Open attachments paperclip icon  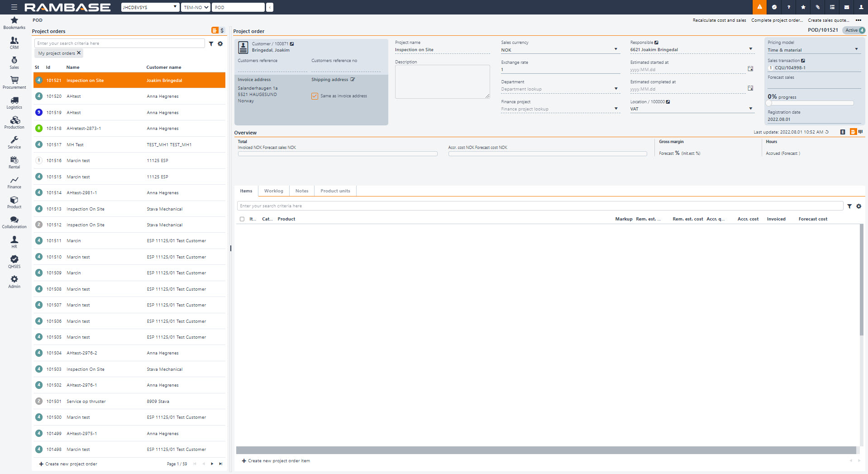(x=818, y=7)
